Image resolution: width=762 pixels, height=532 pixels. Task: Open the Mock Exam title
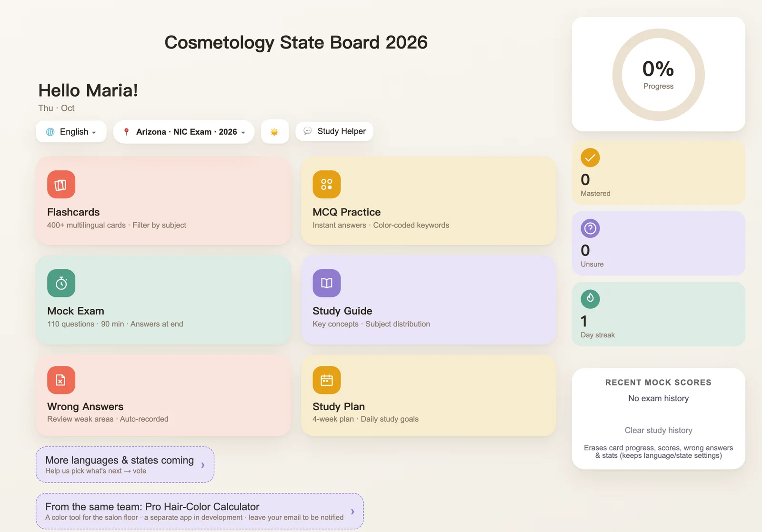click(x=76, y=311)
